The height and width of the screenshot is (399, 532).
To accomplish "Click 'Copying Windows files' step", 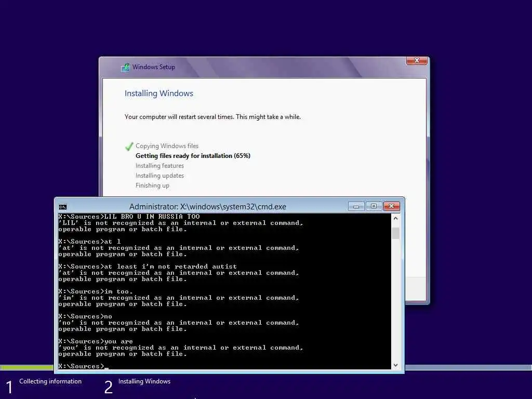I will 167,146.
